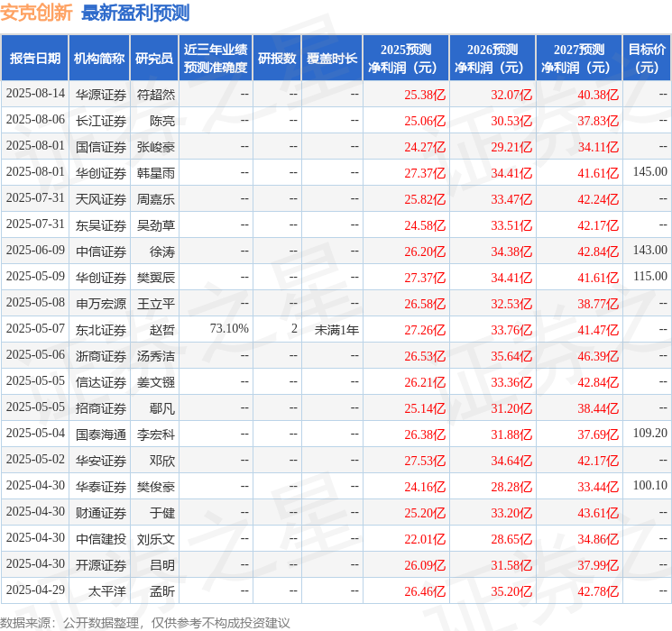The width and height of the screenshot is (672, 631).
Task: Click target price 100.10
Action: 650,485
